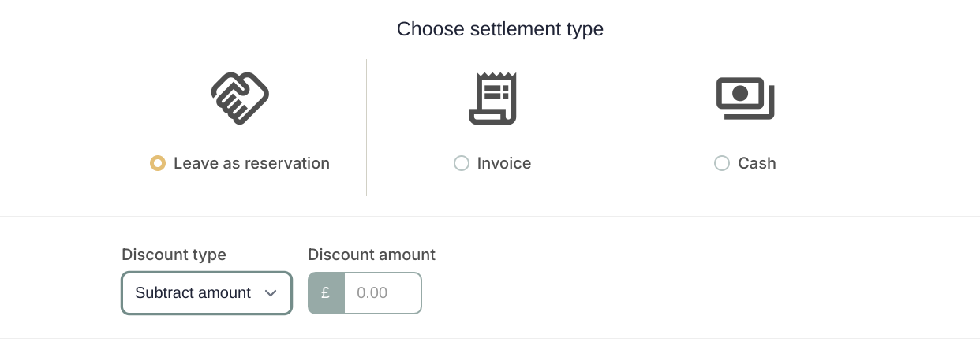Image resolution: width=980 pixels, height=342 pixels.
Task: Click the Cash option label text
Action: coord(757,163)
